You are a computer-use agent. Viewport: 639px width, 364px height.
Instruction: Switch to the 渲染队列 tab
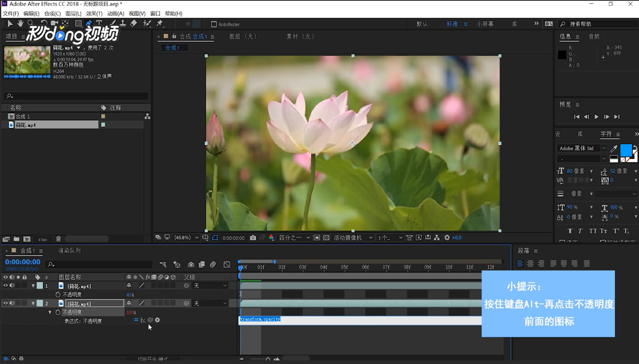(x=69, y=251)
